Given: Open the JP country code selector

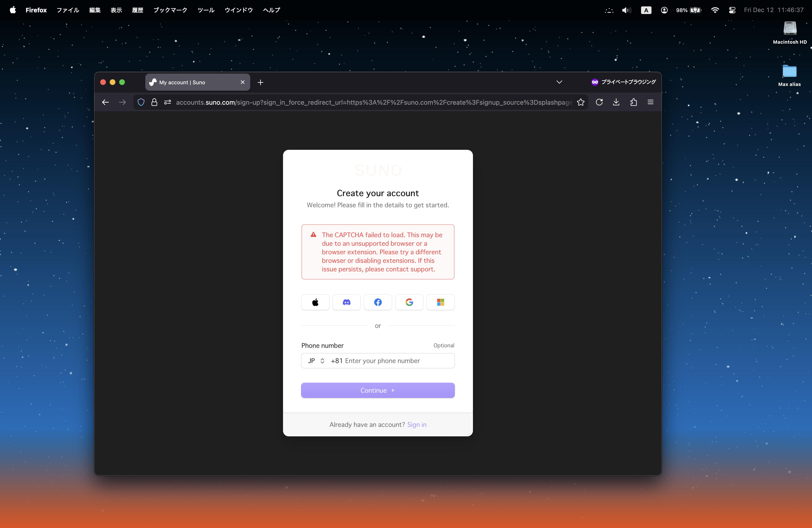Looking at the screenshot, I should click(x=316, y=361).
